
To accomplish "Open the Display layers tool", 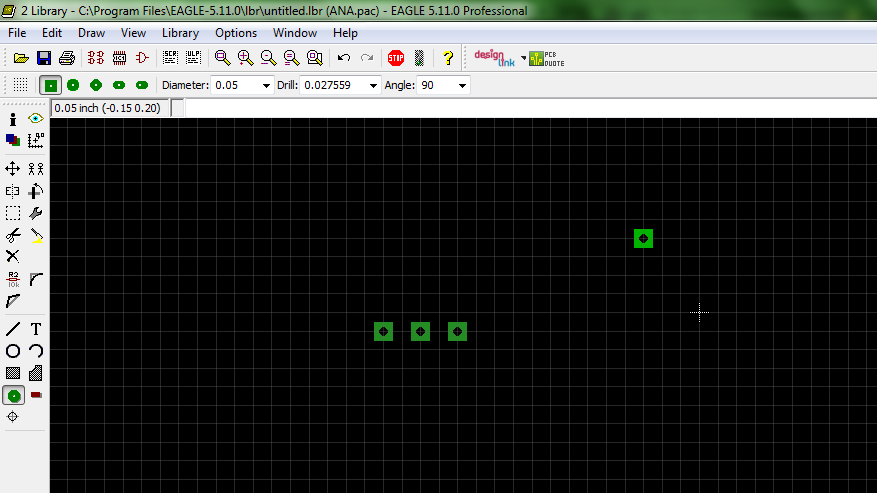I will pos(13,140).
